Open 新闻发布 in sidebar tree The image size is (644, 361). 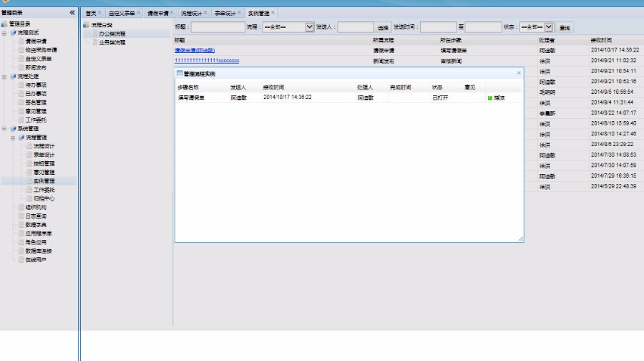(x=36, y=67)
